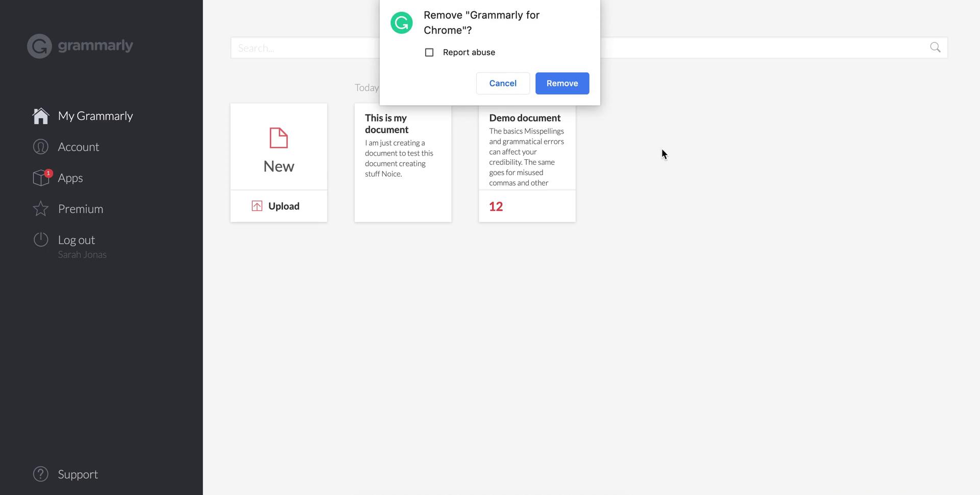Screen dimensions: 980x495
Task: Confirm with the blue Remove button
Action: (x=562, y=83)
